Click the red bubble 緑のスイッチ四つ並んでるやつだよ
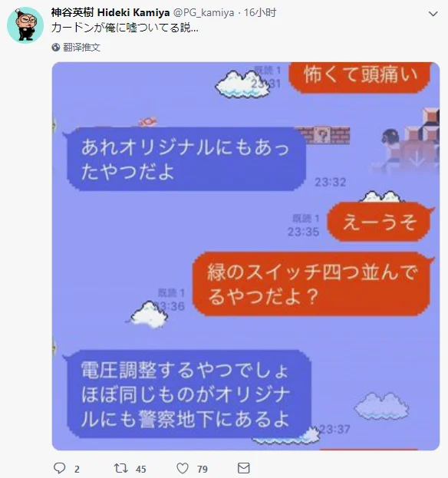The image size is (448, 478). (x=311, y=284)
